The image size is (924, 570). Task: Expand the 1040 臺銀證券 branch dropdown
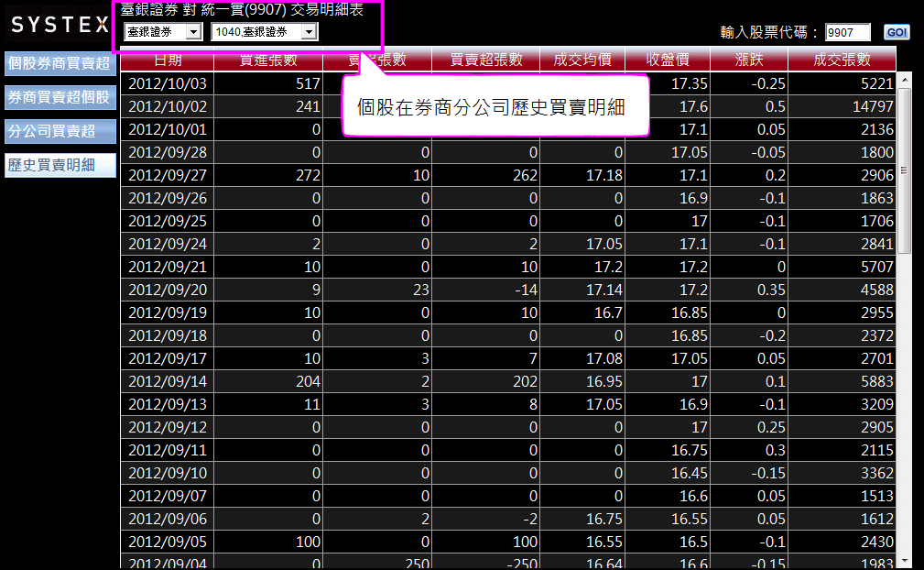[x=264, y=33]
